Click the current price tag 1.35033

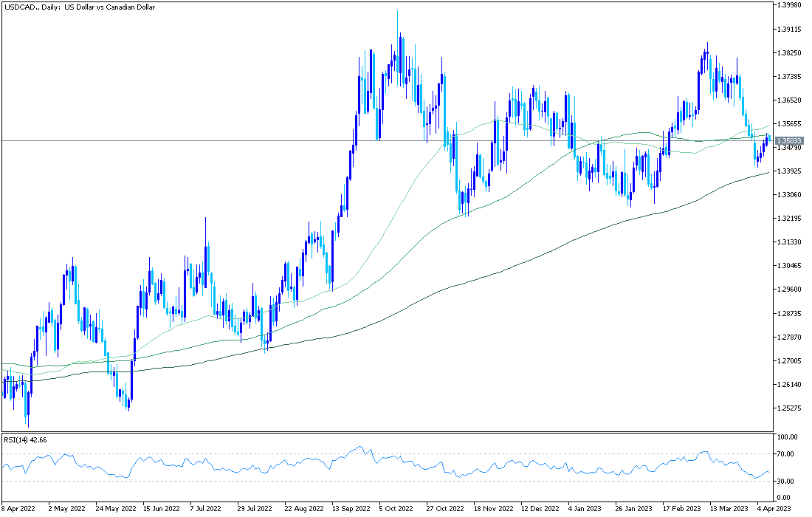790,140
